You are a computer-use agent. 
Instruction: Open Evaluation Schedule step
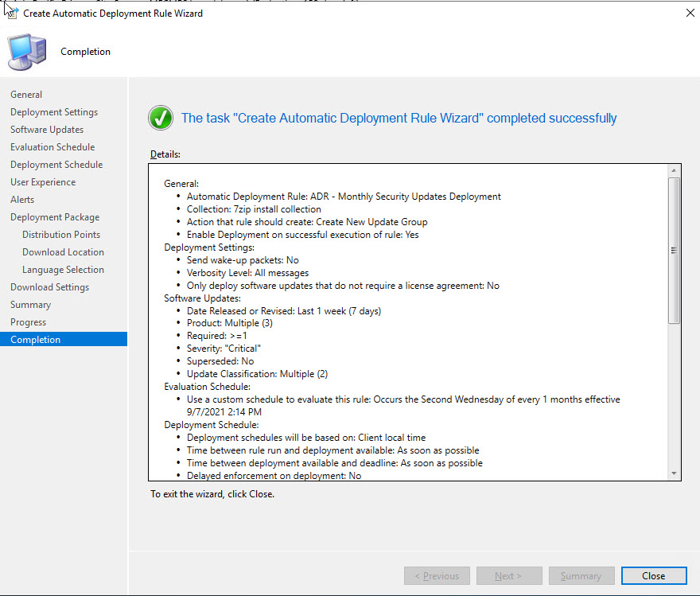[x=52, y=147]
